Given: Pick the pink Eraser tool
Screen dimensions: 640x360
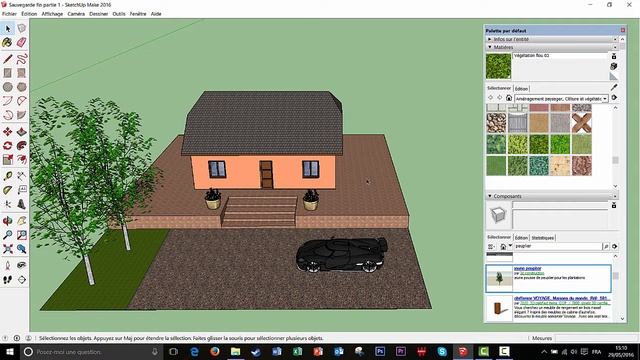Looking at the screenshot, I should pyautogui.click(x=22, y=42).
